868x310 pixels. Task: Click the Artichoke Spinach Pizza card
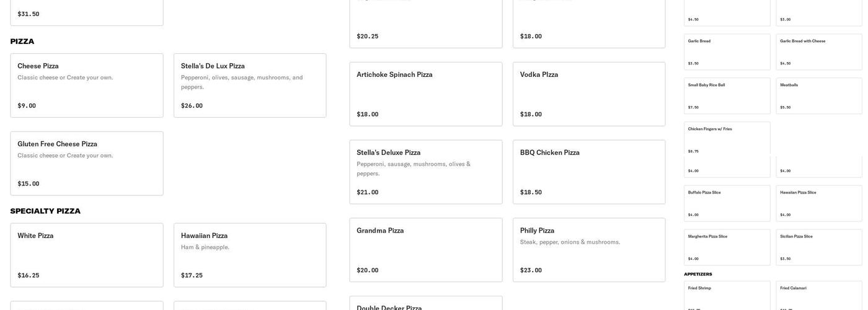click(x=426, y=94)
